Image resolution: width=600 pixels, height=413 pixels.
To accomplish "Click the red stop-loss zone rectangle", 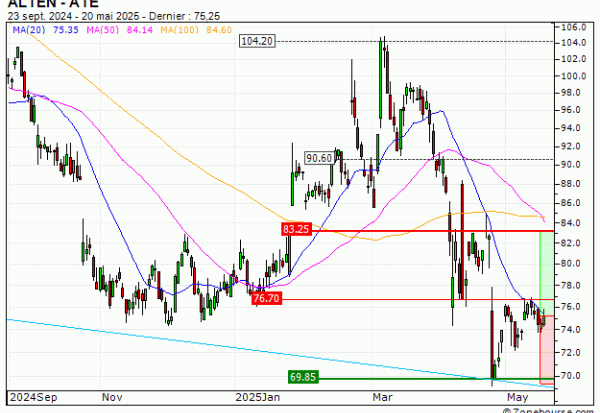I will point(546,350).
